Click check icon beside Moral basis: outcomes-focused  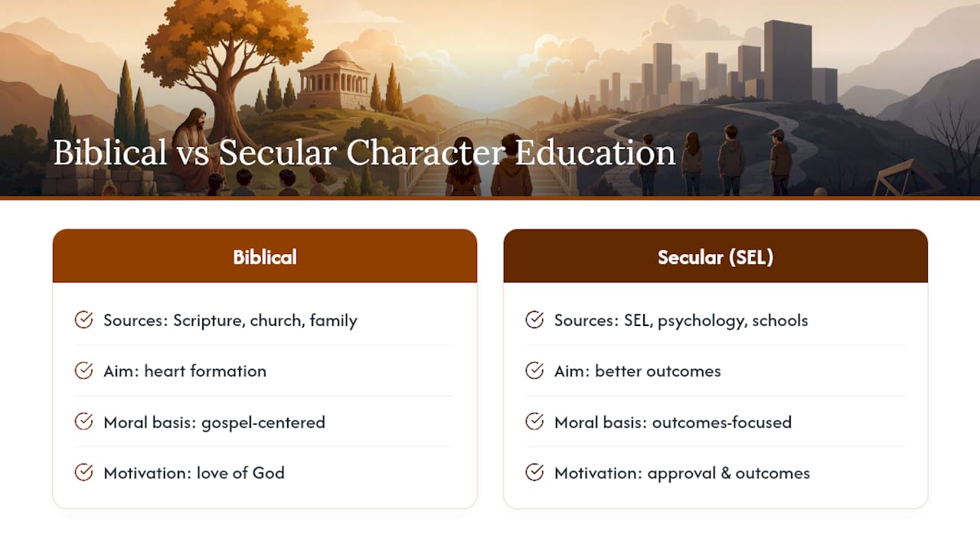click(534, 422)
